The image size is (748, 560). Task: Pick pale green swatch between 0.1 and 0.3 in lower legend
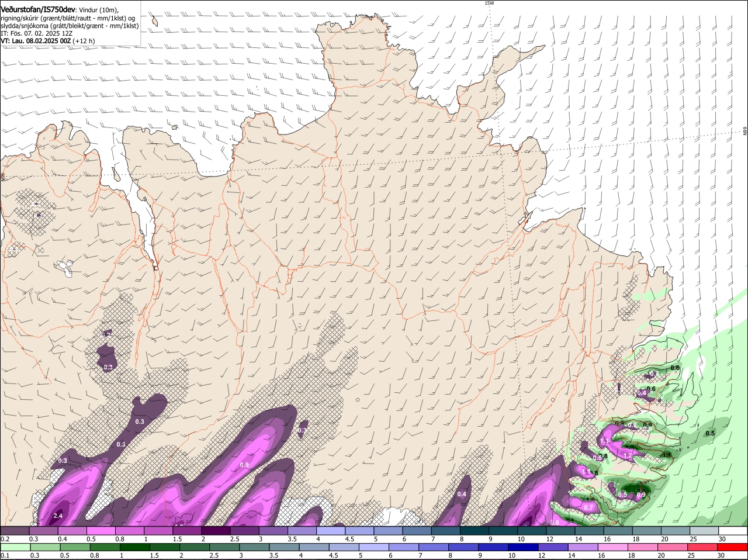tap(15, 547)
